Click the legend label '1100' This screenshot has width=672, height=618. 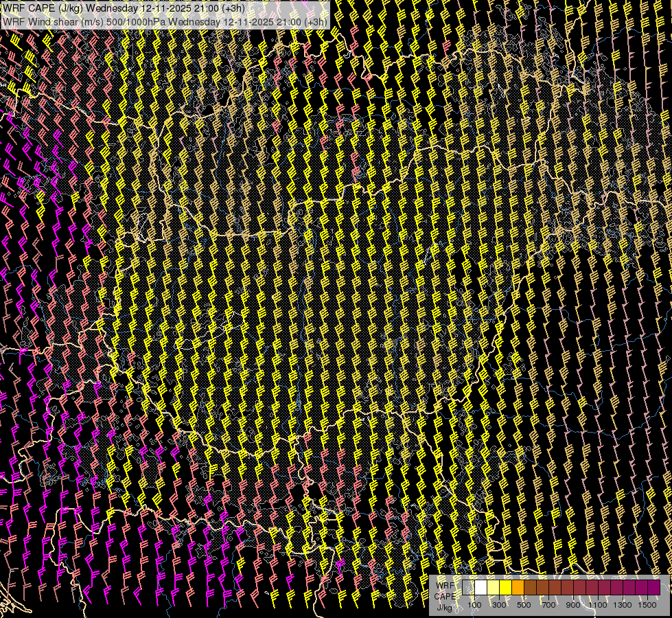click(x=597, y=605)
